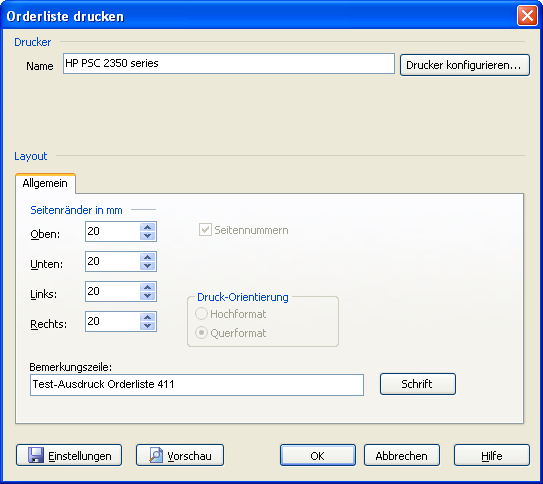Decrease the Rechts margin with down arrow
Viewport: 543px width, 484px height.
tap(148, 326)
